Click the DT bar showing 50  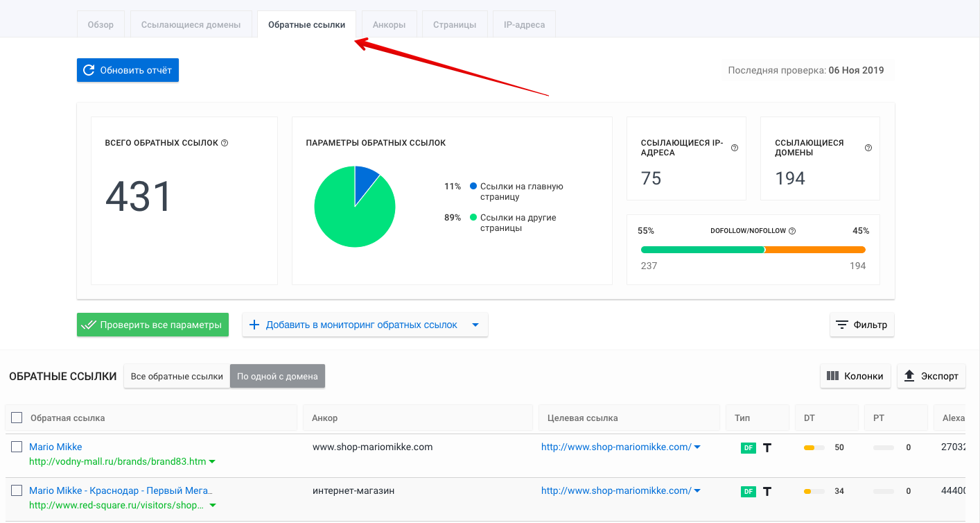click(x=814, y=447)
